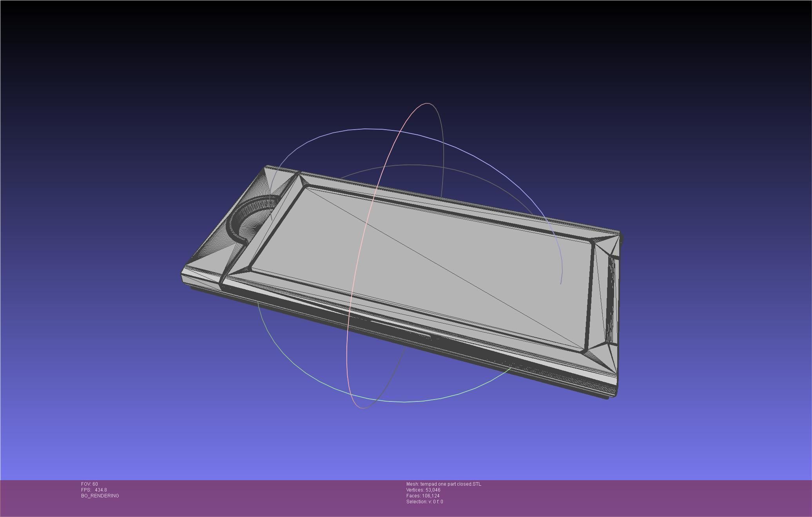
Task: Click the "Faces: 106,124" info line
Action: [423, 496]
